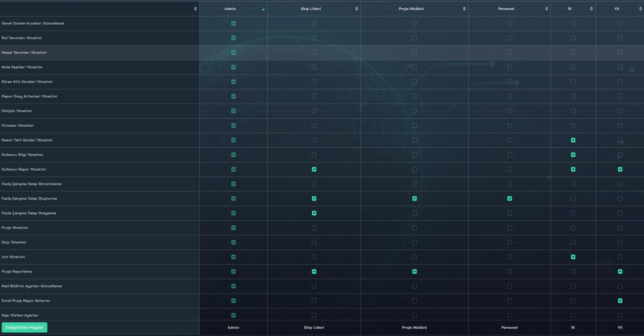Screen dimensions: 644x336
Task: Click the İK column sort arrows
Action: click(591, 9)
